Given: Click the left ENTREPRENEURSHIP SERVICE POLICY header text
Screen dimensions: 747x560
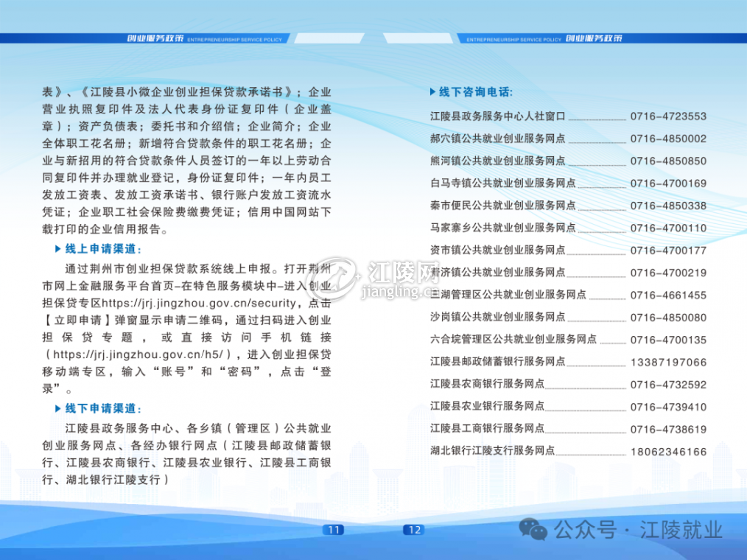Looking at the screenshot, I should (234, 40).
